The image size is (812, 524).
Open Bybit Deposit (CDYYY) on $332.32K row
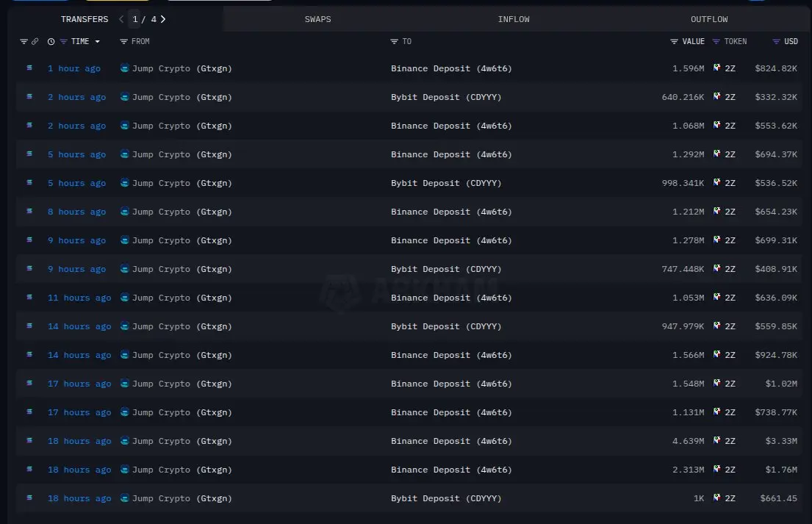[x=446, y=97]
